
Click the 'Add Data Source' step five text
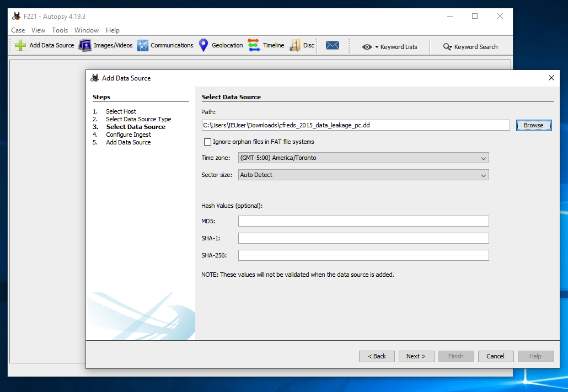(128, 142)
